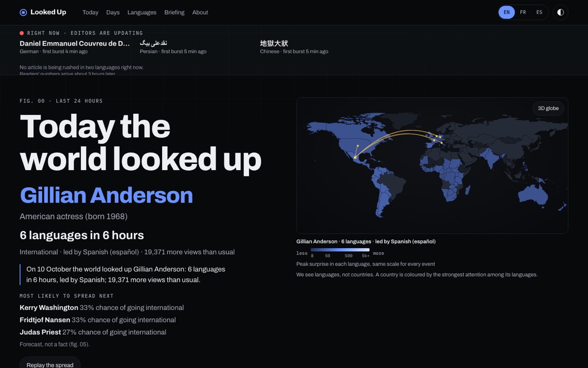Click 'Persian · first burst 5 min ago'
The image size is (588, 368).
173,52
